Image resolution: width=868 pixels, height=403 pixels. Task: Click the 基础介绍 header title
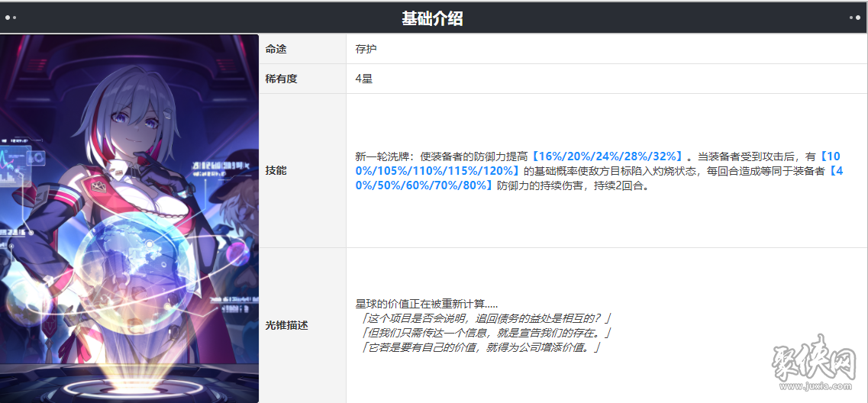pyautogui.click(x=432, y=19)
